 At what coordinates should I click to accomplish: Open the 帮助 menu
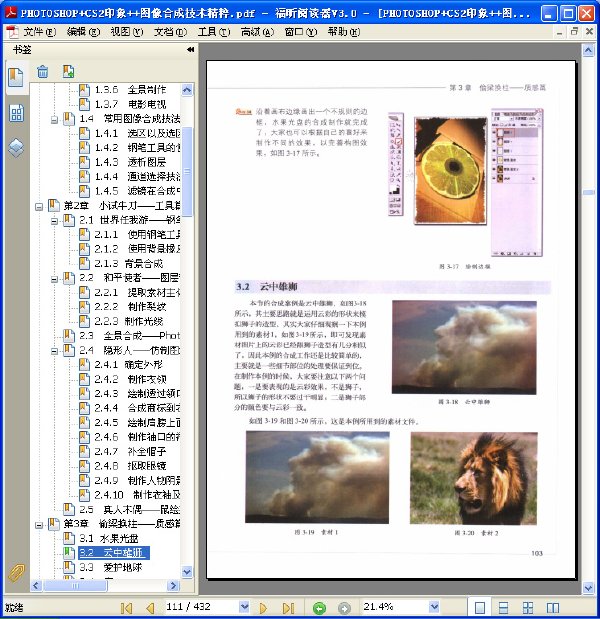coord(343,32)
